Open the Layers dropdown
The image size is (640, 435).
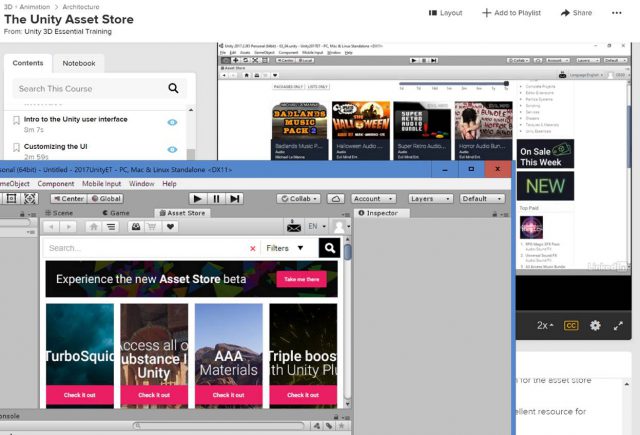[431, 199]
